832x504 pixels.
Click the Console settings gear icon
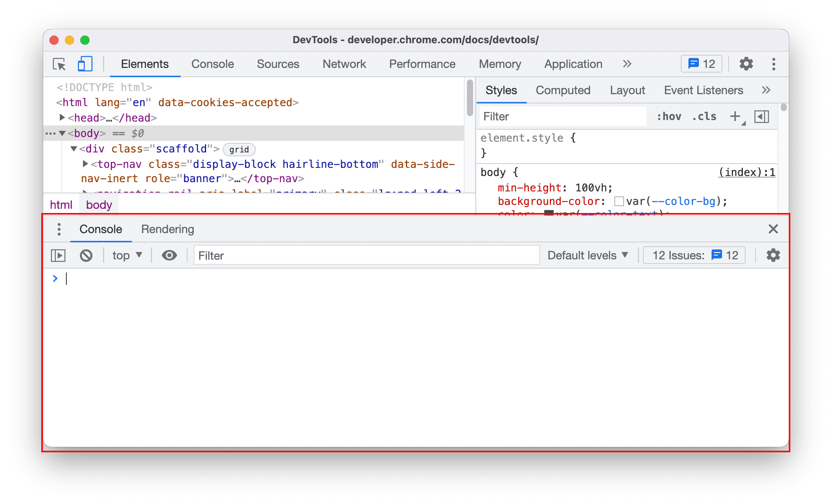(x=773, y=255)
